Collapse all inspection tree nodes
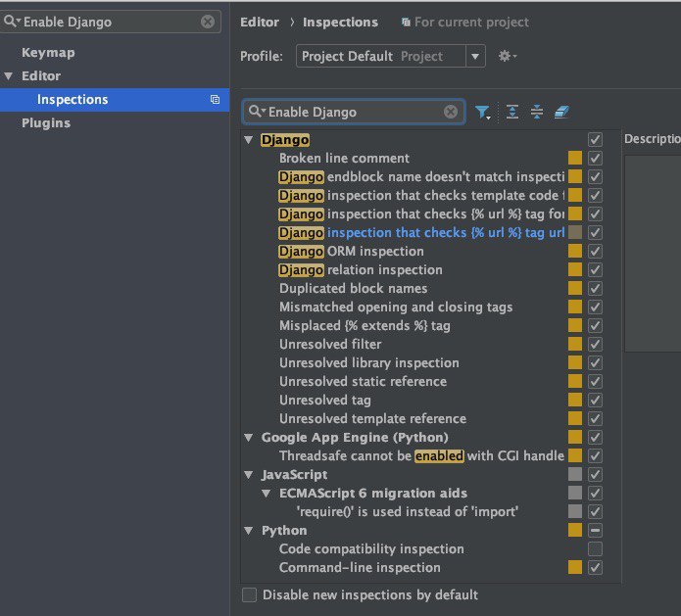Screen dimensions: 681x616 (537, 112)
